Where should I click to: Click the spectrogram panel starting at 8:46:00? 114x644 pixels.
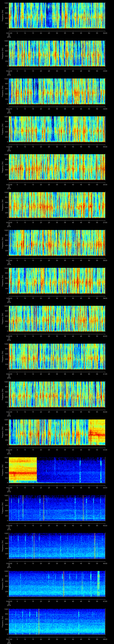tap(57, 584)
